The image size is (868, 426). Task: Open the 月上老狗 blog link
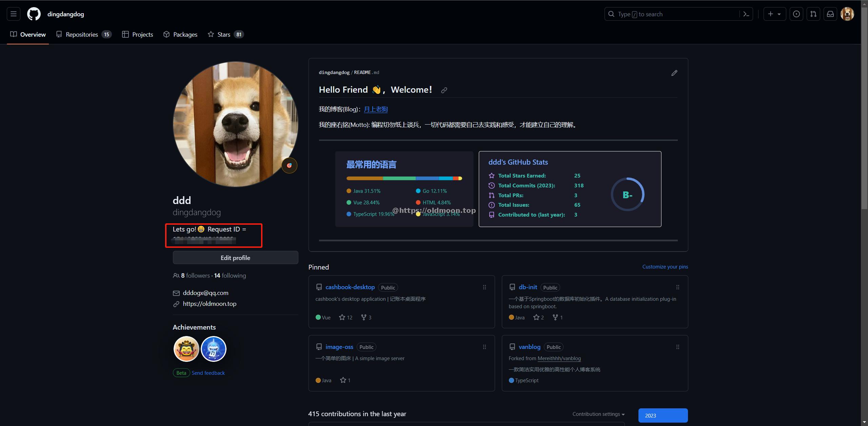[376, 109]
